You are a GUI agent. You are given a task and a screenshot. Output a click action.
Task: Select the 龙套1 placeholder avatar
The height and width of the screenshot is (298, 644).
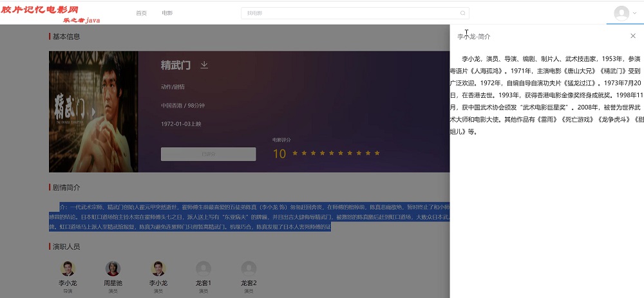pos(204,268)
